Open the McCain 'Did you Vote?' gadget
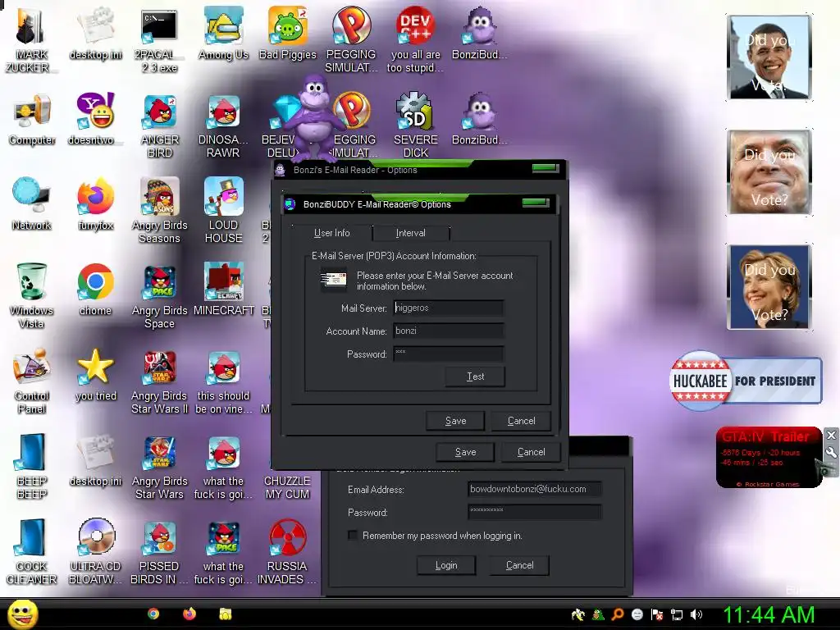The image size is (840, 630). coord(769,172)
